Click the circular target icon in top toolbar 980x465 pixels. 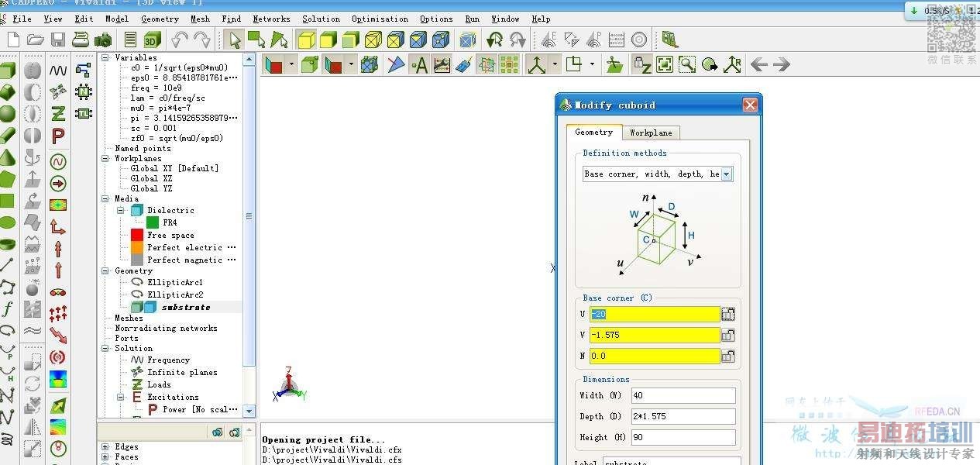pyautogui.click(x=639, y=40)
